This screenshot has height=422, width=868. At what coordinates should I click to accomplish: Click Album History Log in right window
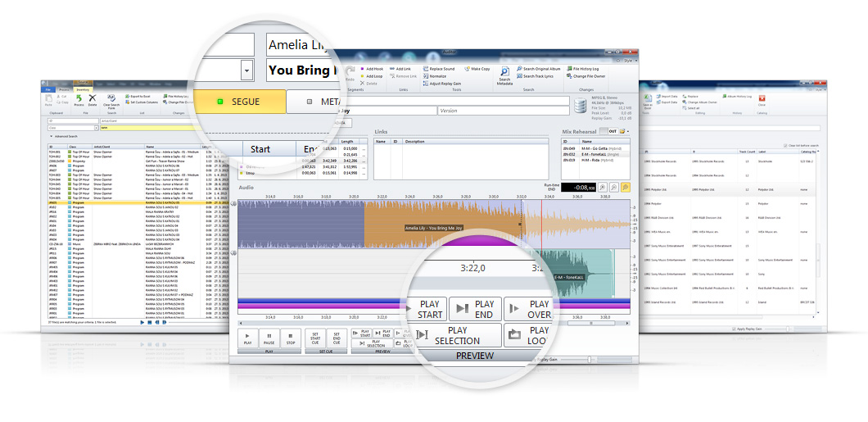pos(737,97)
